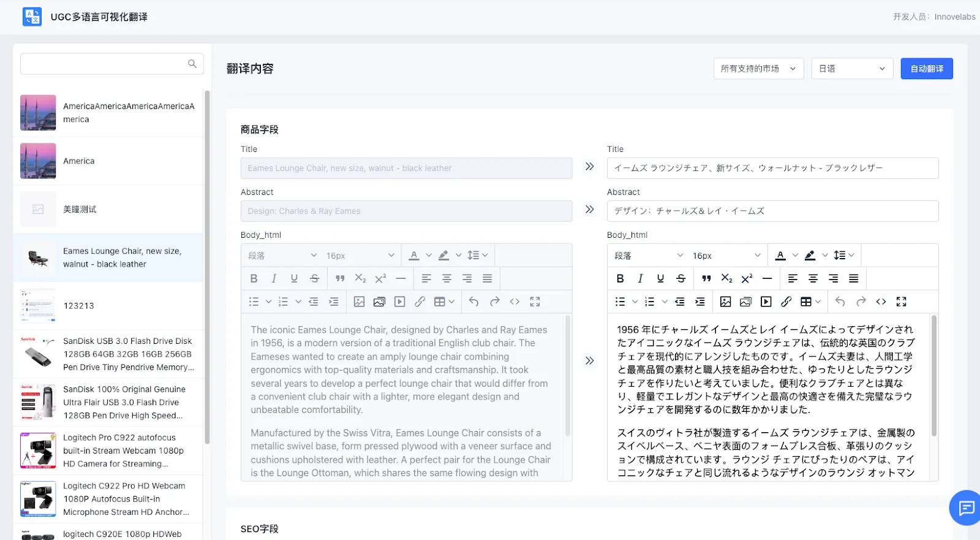Select the 美瞳测试 product item
980x540 pixels.
pyautogui.click(x=108, y=209)
